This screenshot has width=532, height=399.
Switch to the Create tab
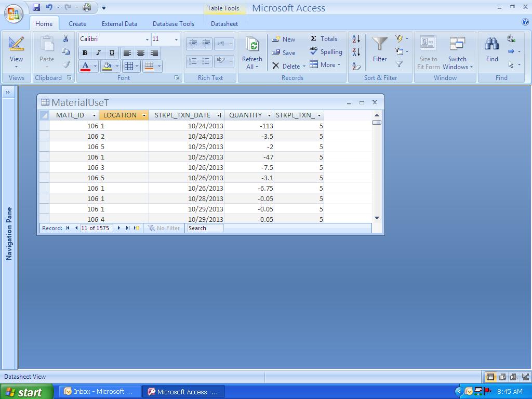point(77,24)
